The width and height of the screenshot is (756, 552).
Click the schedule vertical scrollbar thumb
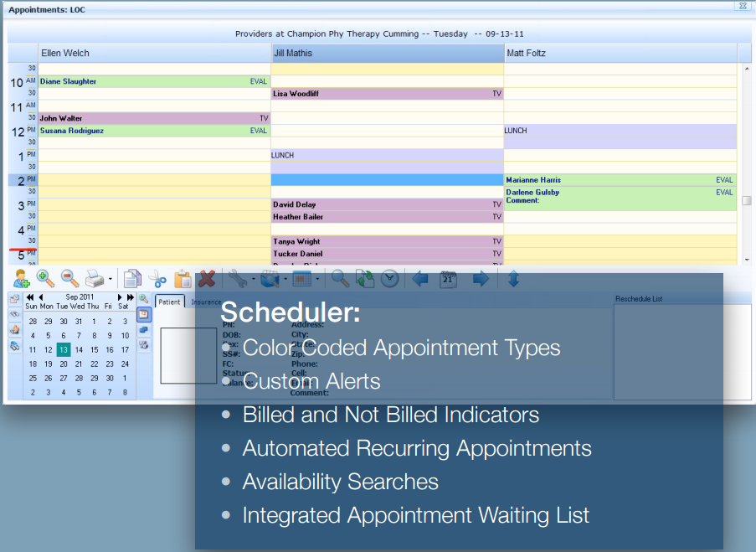pos(747,200)
